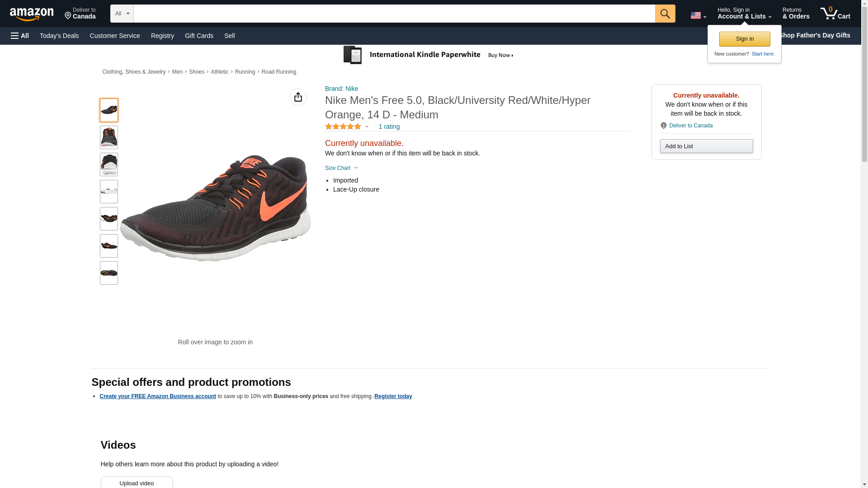Open the Account & Lists dropdown
The height and width of the screenshot is (488, 868).
coord(744,14)
